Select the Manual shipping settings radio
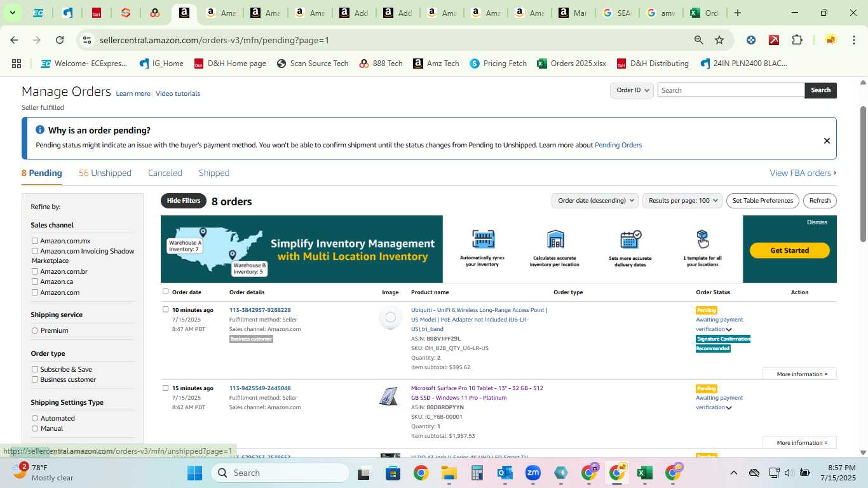 point(35,428)
